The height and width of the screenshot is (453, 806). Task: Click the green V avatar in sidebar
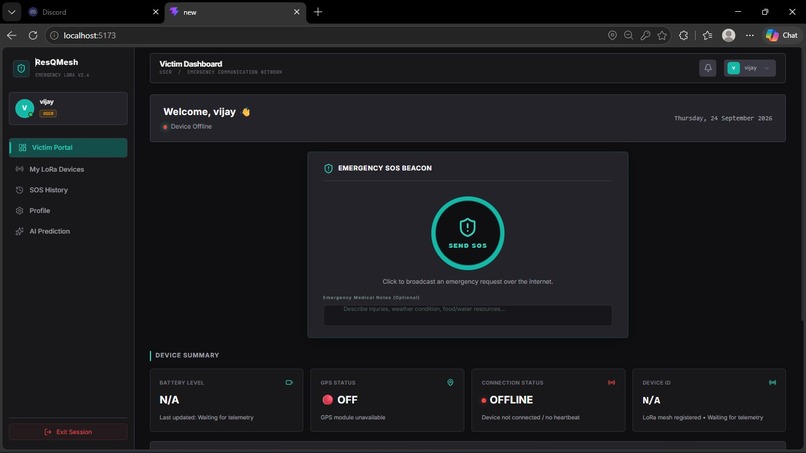24,108
